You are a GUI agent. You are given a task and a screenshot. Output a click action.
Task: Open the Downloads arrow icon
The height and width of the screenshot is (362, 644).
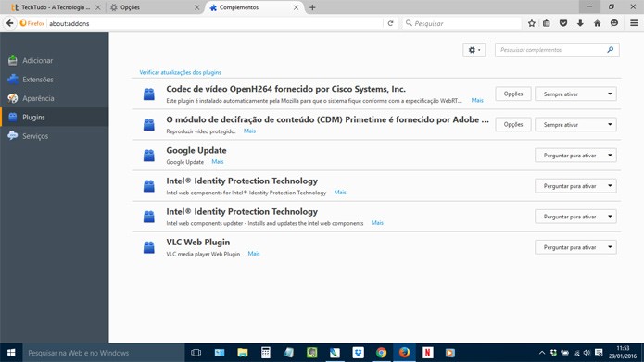point(580,23)
